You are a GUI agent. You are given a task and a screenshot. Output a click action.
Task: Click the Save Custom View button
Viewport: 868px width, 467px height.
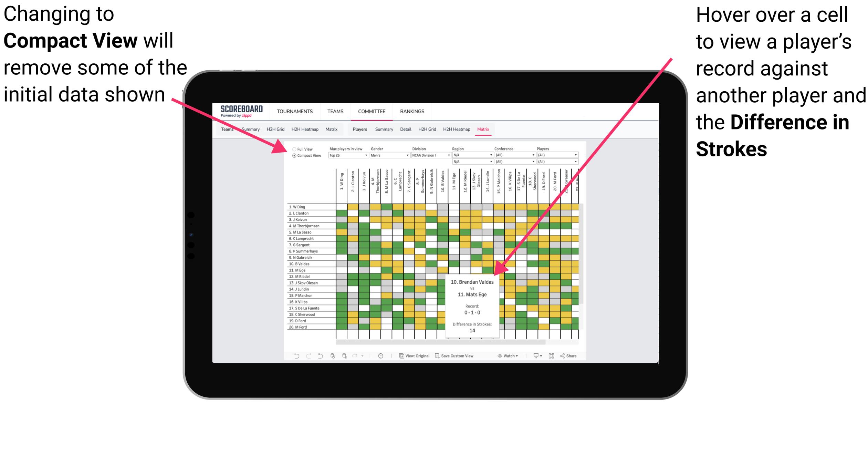(459, 356)
